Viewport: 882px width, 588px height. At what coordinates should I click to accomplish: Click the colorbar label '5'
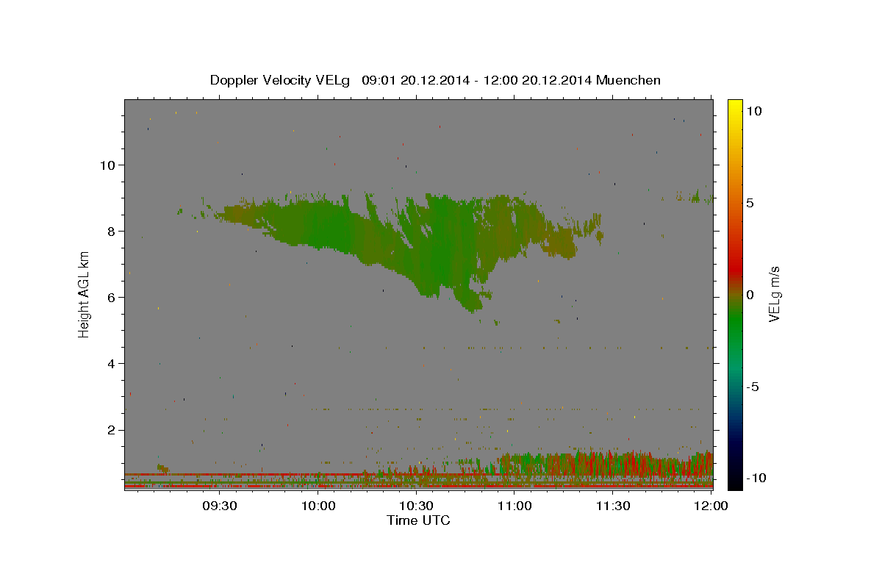click(750, 202)
